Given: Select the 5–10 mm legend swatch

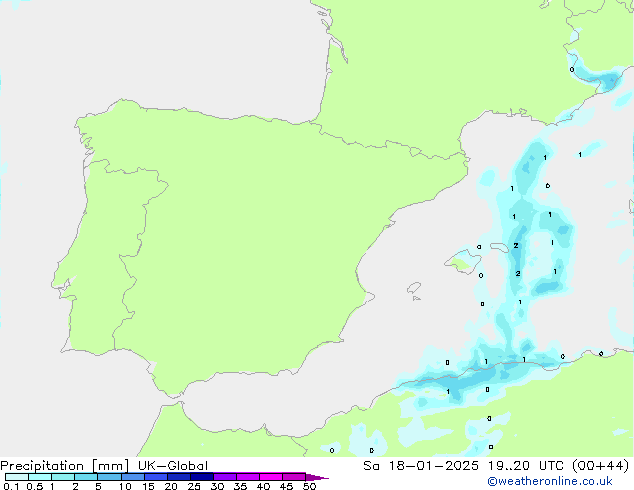Looking at the screenshot, I should (x=109, y=477).
